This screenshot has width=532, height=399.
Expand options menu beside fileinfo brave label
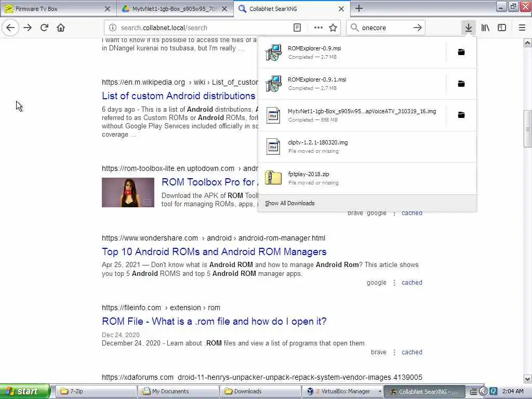[x=394, y=352]
